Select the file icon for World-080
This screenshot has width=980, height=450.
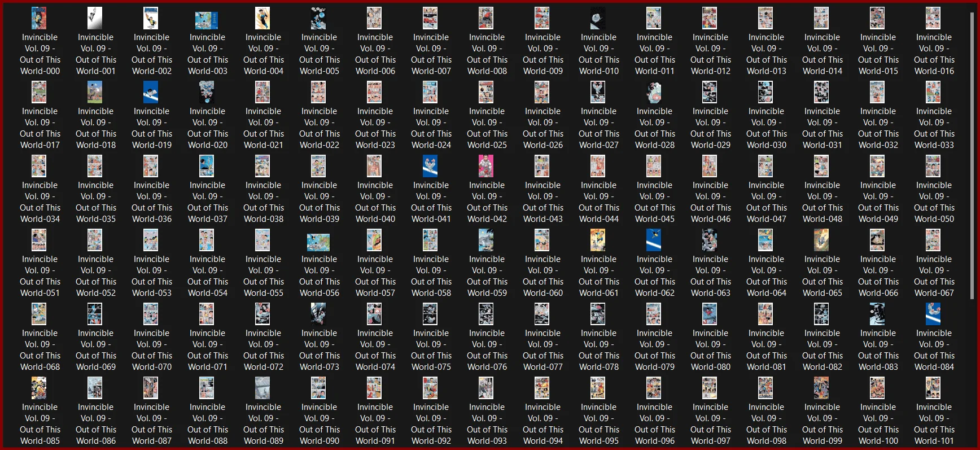(710, 314)
